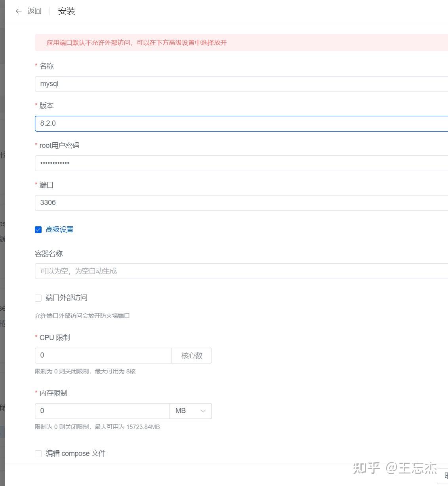Enable 端口外部访问 option

pos(38,298)
